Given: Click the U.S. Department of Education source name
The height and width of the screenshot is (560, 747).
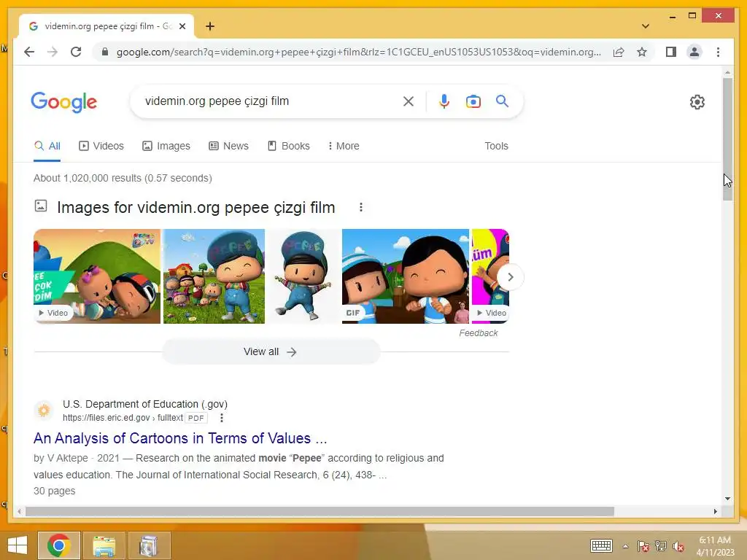Looking at the screenshot, I should 145,404.
